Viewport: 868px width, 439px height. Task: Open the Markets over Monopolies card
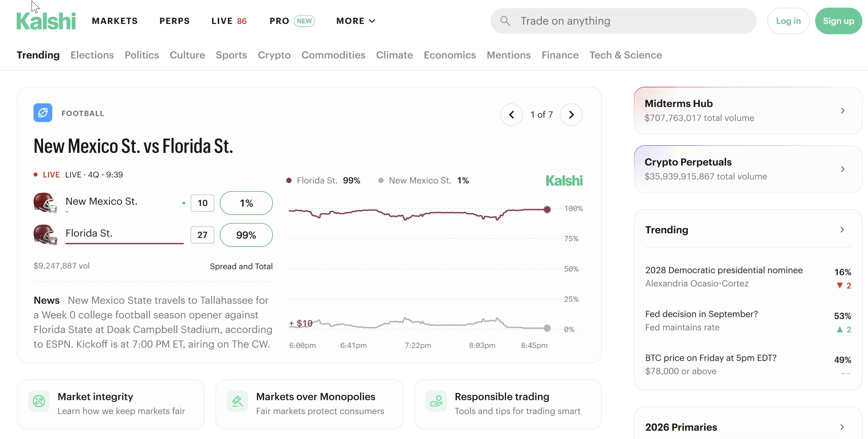click(x=309, y=404)
